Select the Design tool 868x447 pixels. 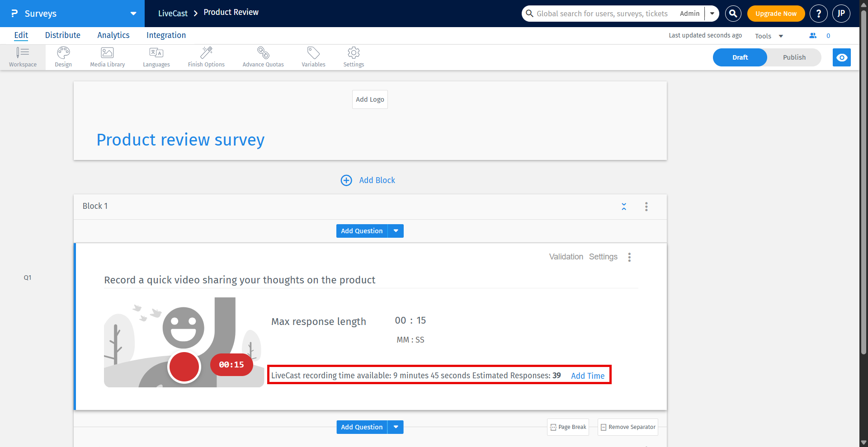click(x=63, y=56)
